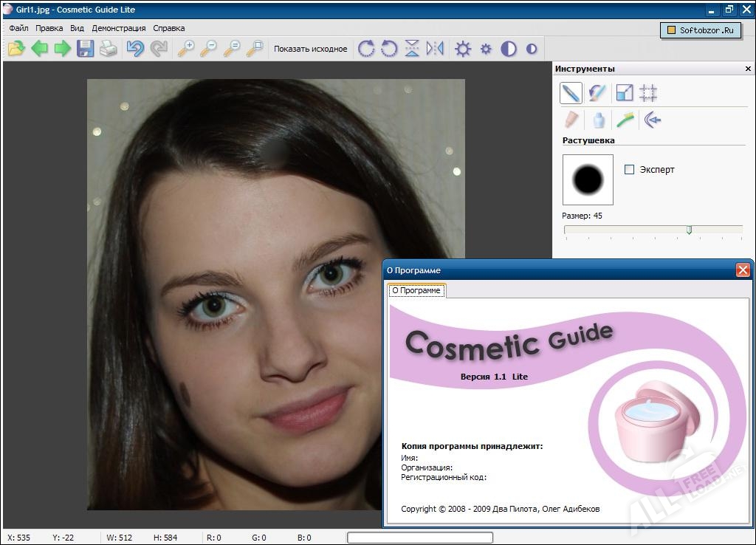Screen dimensions: 756x545
Task: Increase contrast with the large half-circle icon
Action: pyautogui.click(x=509, y=49)
